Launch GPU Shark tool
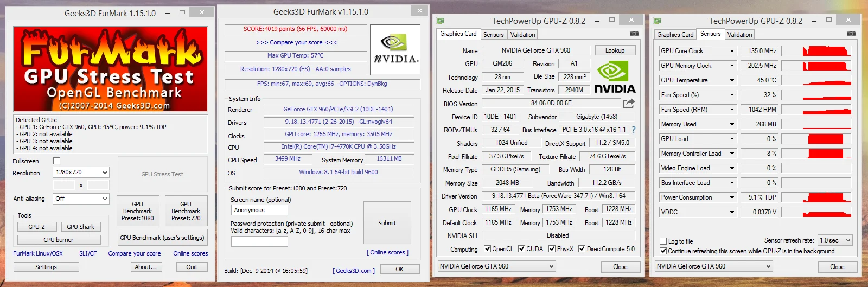Screen dimensions: 868x287 click(81, 227)
